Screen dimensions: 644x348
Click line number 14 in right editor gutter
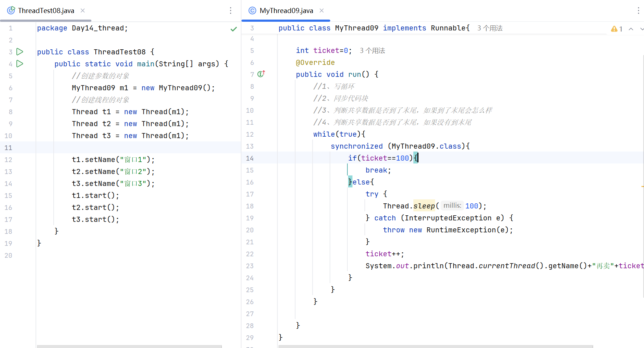click(250, 158)
